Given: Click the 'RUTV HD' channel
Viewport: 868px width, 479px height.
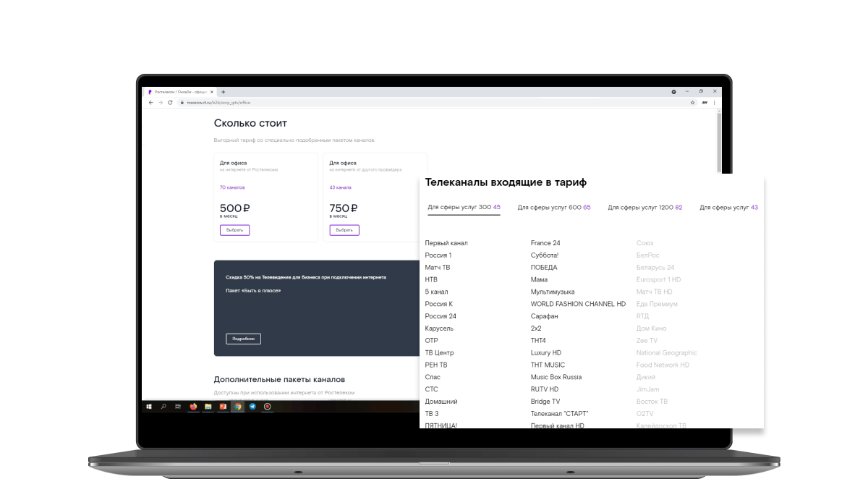Looking at the screenshot, I should click(x=545, y=389).
